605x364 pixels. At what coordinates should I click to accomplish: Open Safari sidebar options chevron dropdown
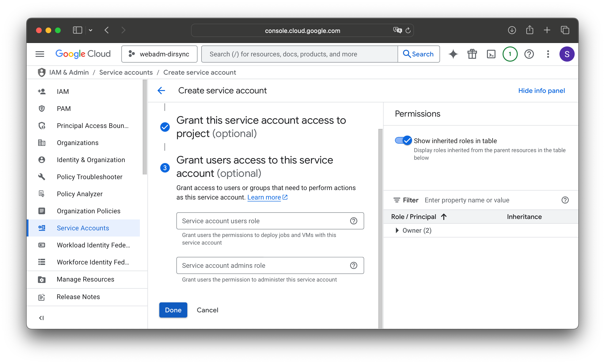coord(91,30)
